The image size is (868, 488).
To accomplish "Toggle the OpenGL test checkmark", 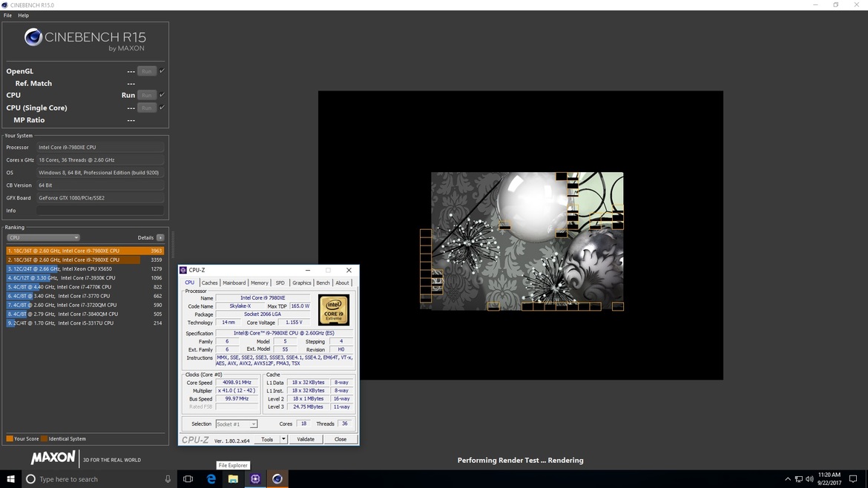I will 162,70.
